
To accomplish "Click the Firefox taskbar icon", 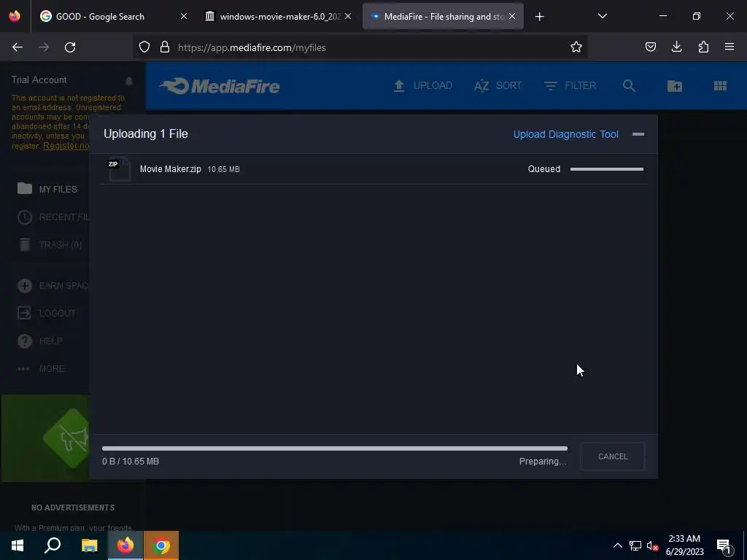I will (x=125, y=545).
